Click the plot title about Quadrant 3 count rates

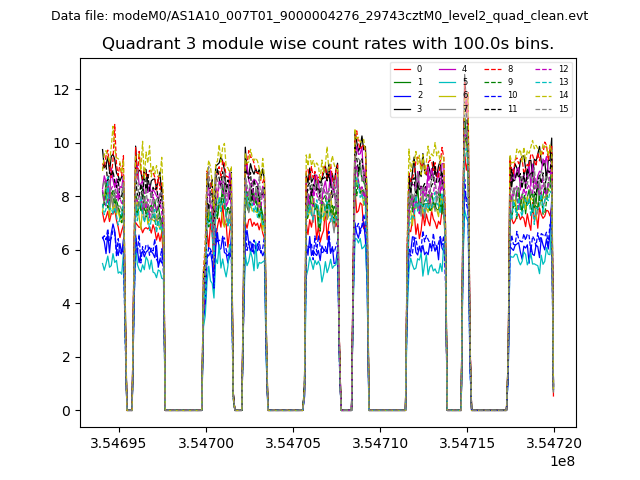328,44
